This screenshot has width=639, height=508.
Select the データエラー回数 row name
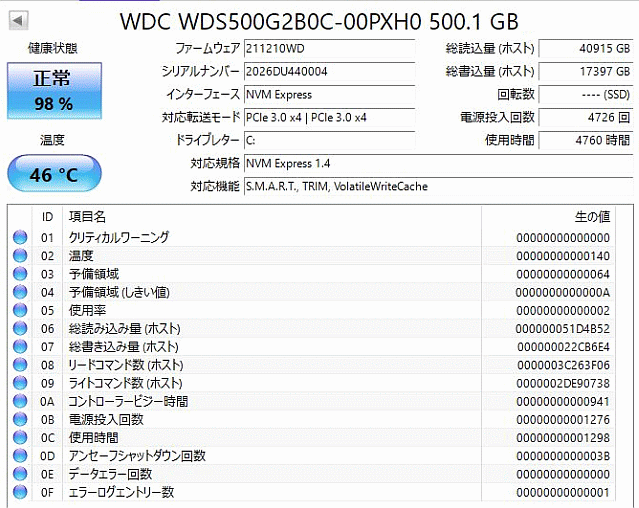click(110, 474)
